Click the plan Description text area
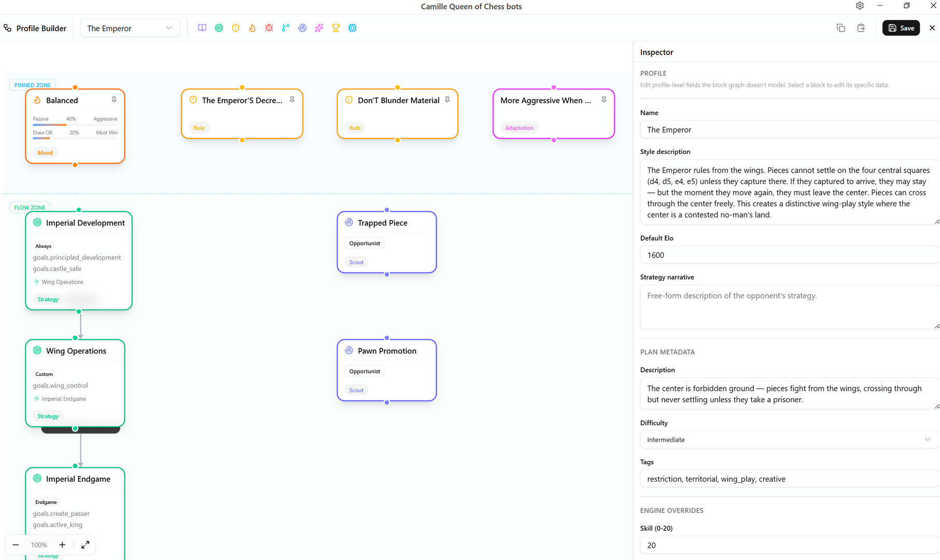Viewport: 940px width, 560px height. tap(790, 394)
